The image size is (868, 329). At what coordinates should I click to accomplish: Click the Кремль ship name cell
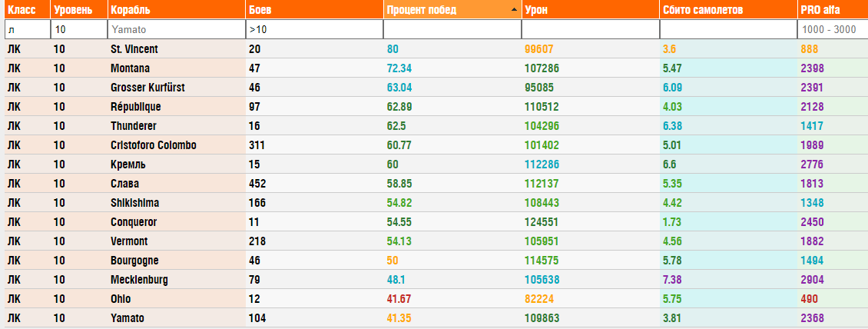click(x=128, y=164)
